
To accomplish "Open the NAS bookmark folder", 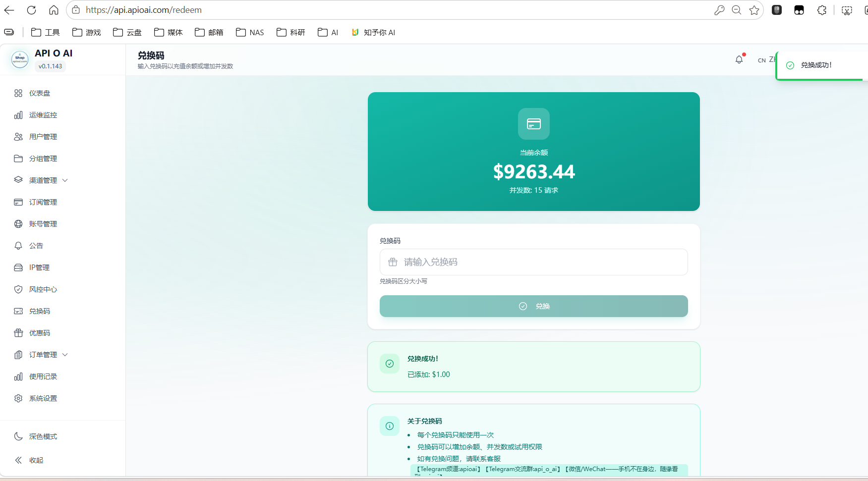I will [250, 32].
